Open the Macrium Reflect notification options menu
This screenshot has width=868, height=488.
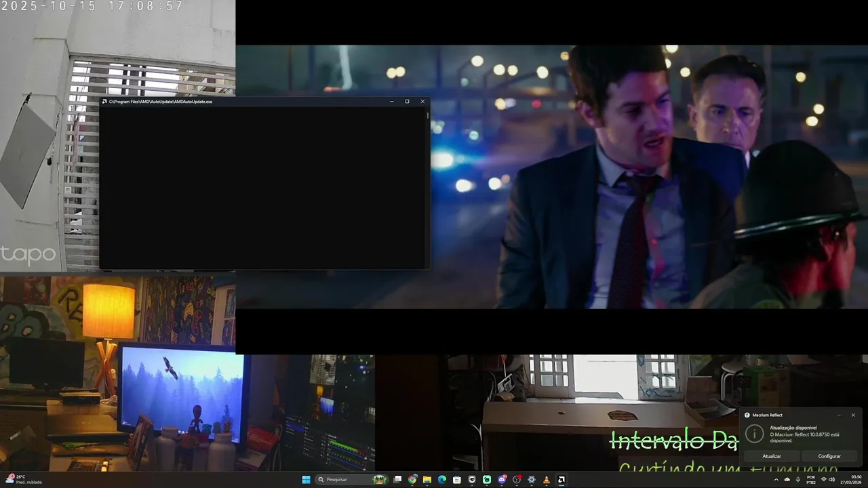pos(840,415)
